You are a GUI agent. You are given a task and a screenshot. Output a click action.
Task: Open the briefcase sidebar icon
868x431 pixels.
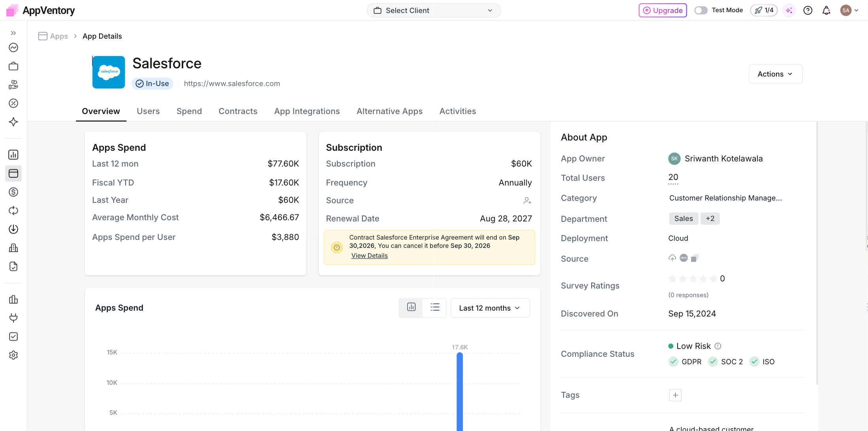[x=13, y=66]
